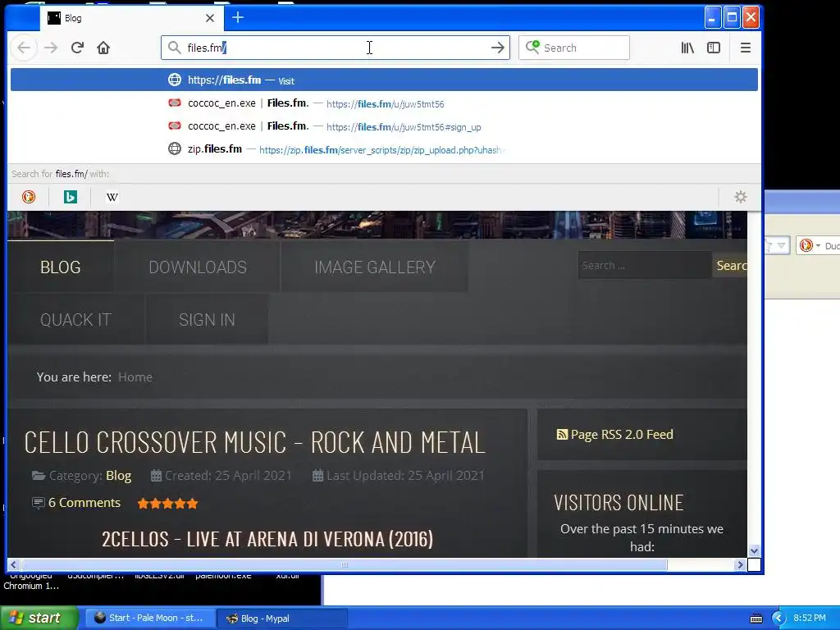The image size is (840, 630).
Task: Click the horizontal scrollbar left arrow
Action: (x=13, y=564)
